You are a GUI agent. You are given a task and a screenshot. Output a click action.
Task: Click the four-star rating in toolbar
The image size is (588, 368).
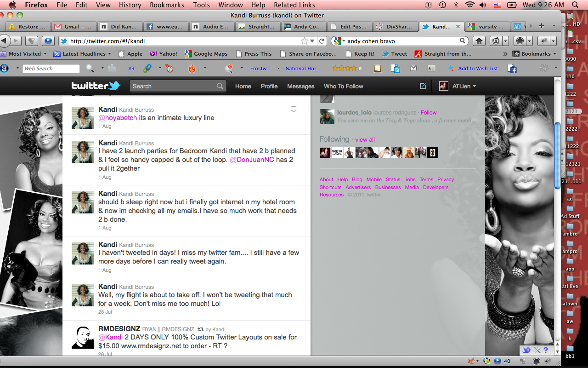click(347, 69)
